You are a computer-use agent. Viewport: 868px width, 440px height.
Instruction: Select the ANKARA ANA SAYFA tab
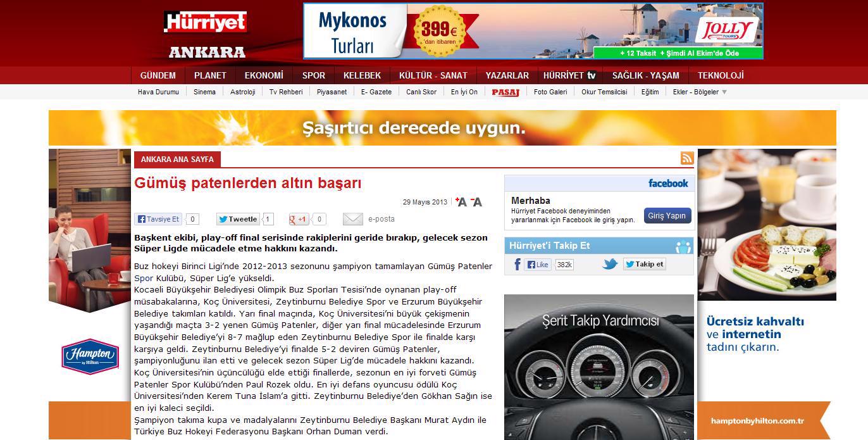(x=177, y=159)
